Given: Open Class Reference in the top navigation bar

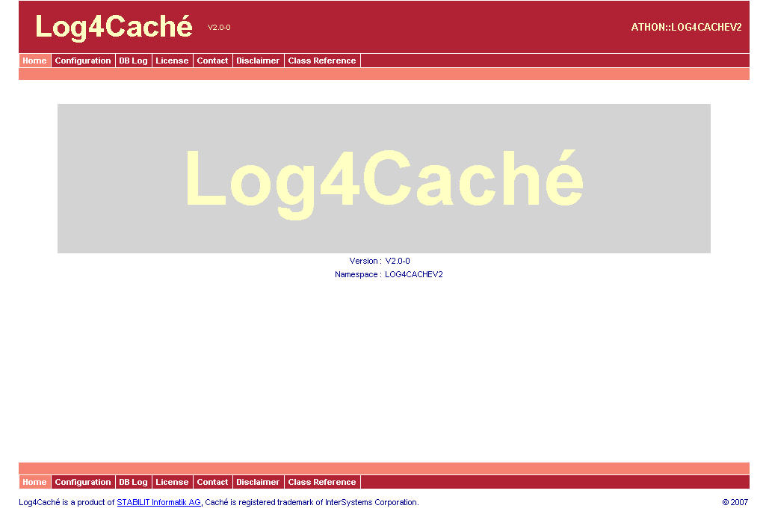Looking at the screenshot, I should 322,61.
